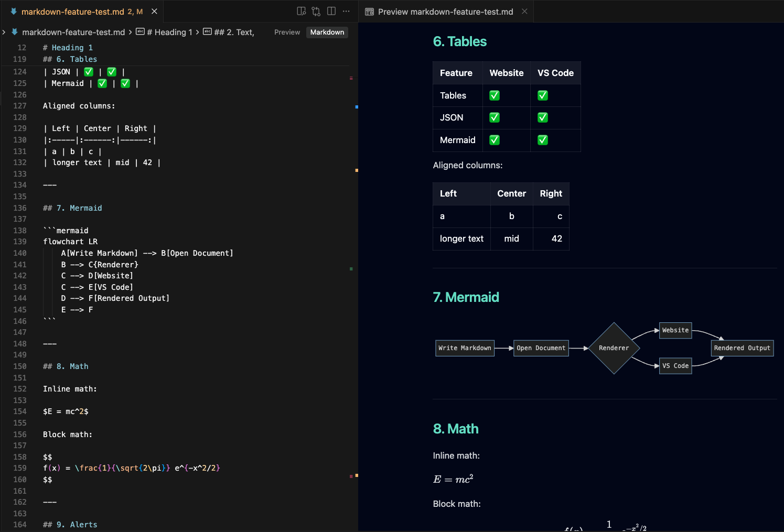This screenshot has height=532, width=784.
Task: Click the rendered 'E = mc²' formula in preview
Action: tap(453, 479)
